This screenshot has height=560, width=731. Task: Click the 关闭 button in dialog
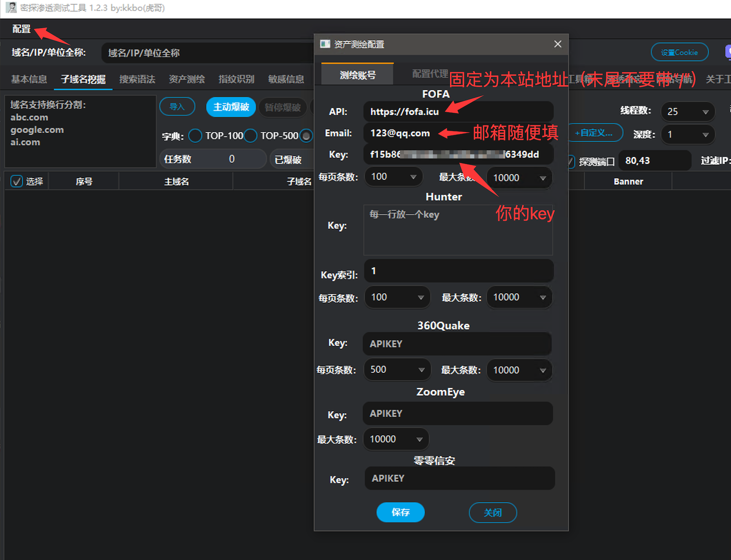click(x=493, y=512)
